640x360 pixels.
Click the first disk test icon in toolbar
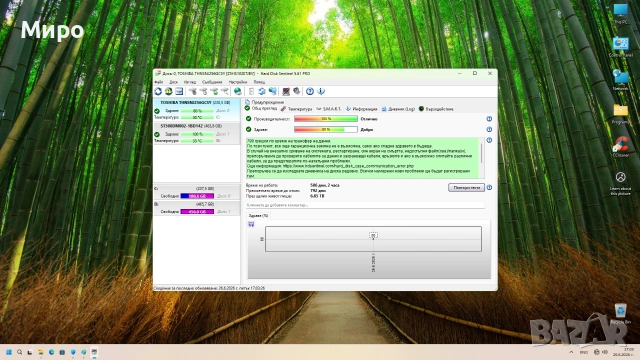click(193, 91)
